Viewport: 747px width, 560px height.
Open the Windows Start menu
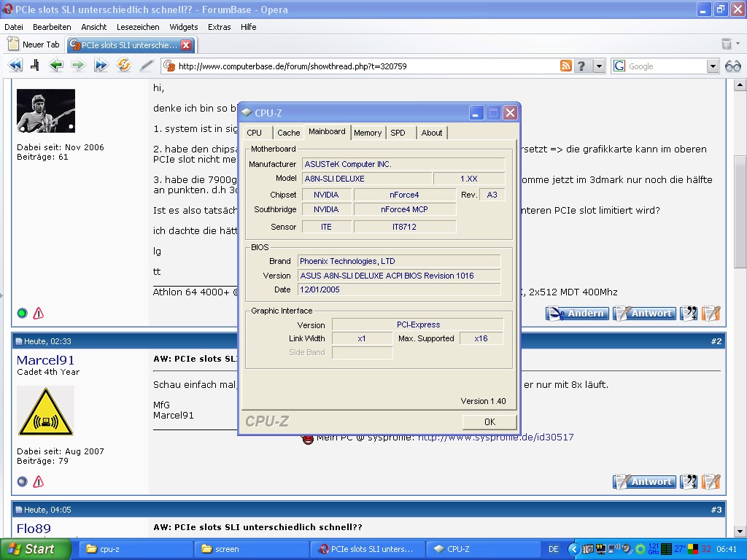click(35, 549)
